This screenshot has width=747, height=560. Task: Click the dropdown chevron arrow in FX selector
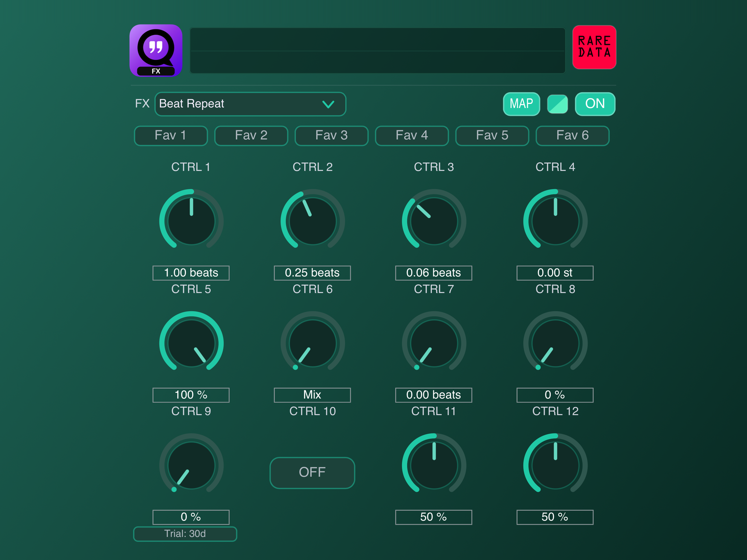(x=328, y=104)
